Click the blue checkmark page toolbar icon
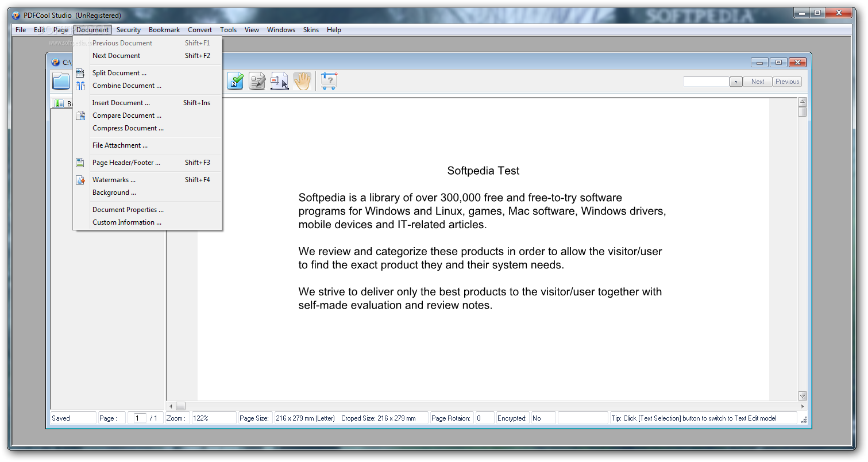 [x=235, y=81]
